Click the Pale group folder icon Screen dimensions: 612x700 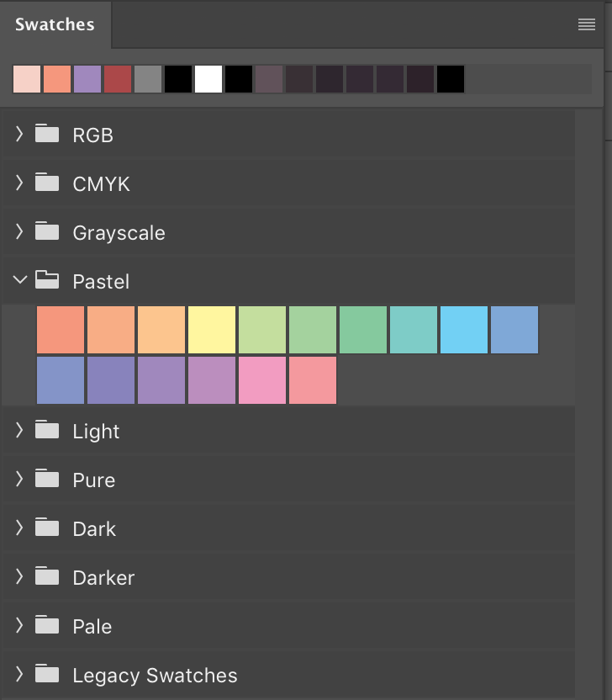45,625
